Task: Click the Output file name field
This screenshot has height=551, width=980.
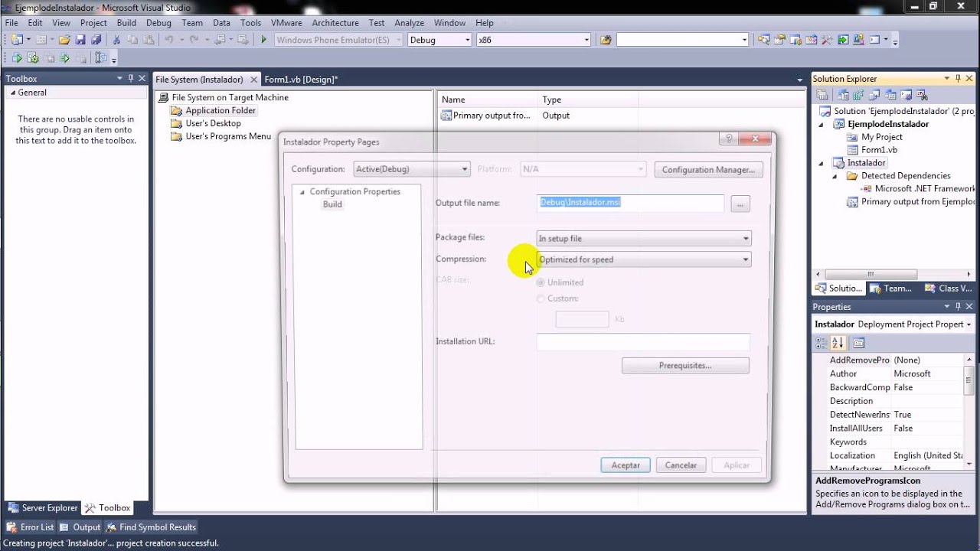Action: point(630,203)
